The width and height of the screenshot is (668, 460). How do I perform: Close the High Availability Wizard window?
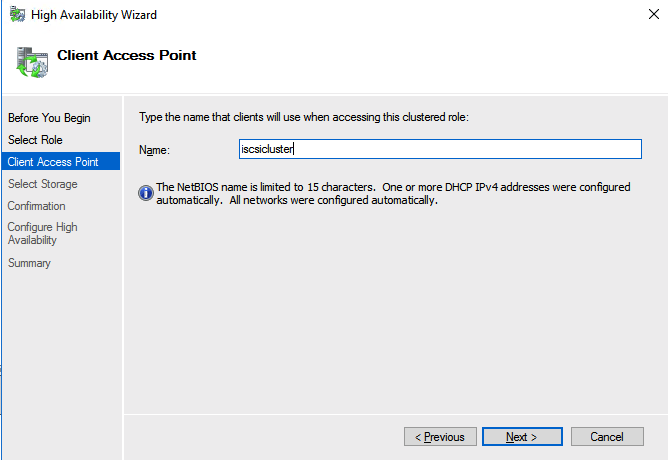[x=647, y=15]
